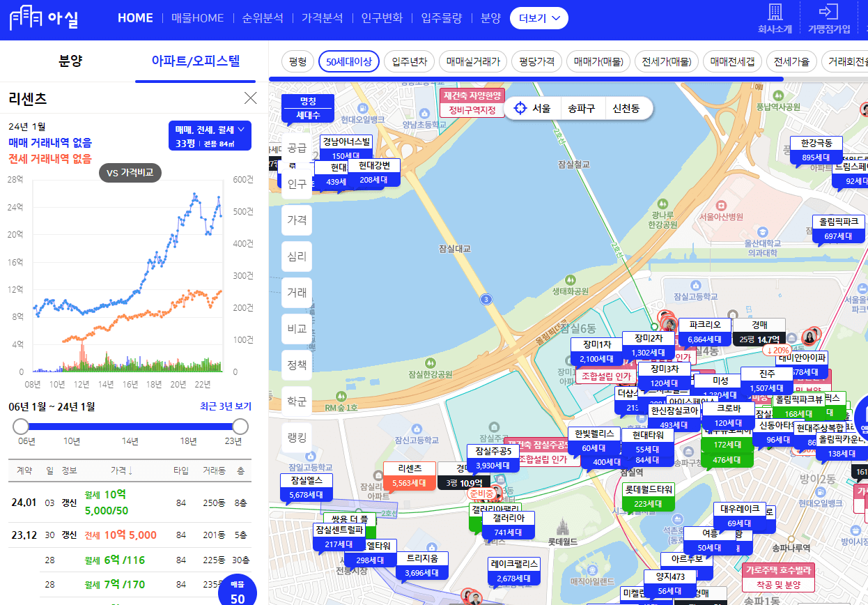Close the 리센츠 panel with X

(251, 98)
